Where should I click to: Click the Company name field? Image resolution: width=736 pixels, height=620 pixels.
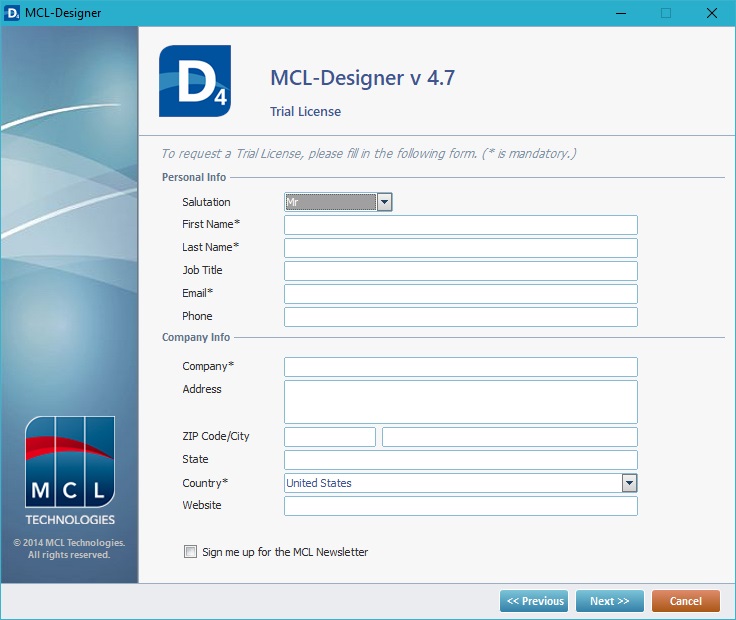(460, 366)
